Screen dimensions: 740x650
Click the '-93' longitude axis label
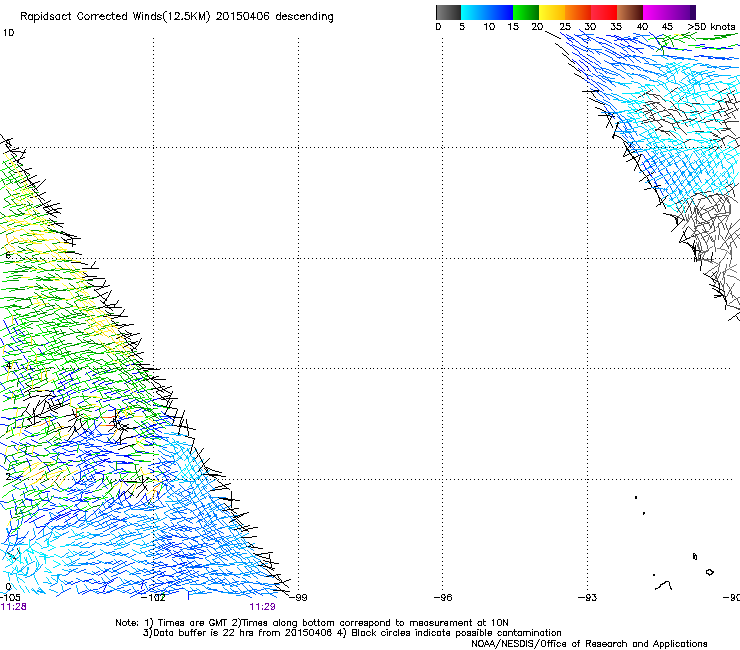click(588, 598)
